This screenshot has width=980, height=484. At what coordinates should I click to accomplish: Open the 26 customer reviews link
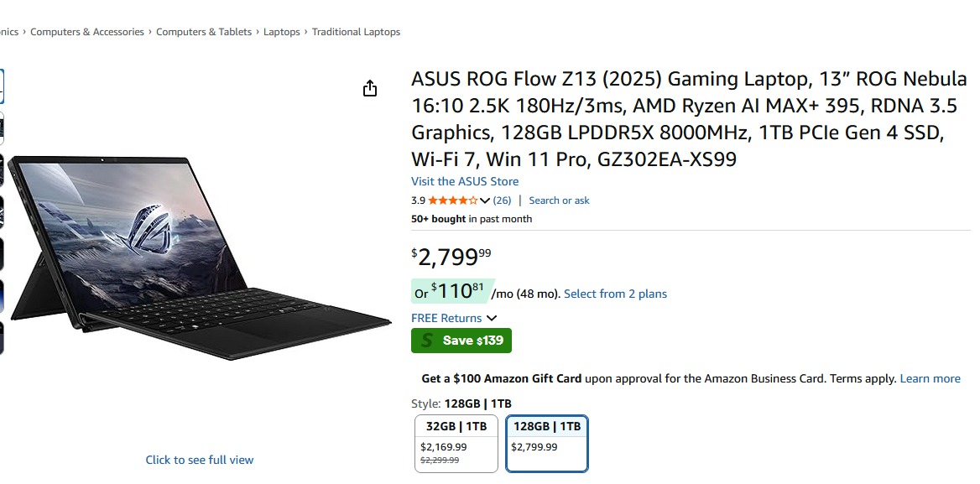[502, 200]
